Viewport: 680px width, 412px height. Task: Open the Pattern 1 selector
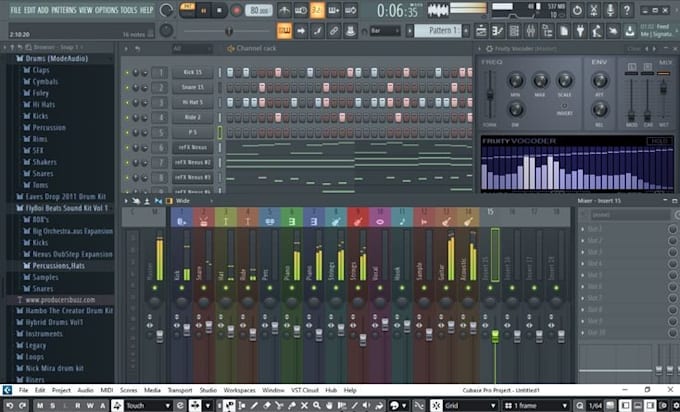(438, 31)
